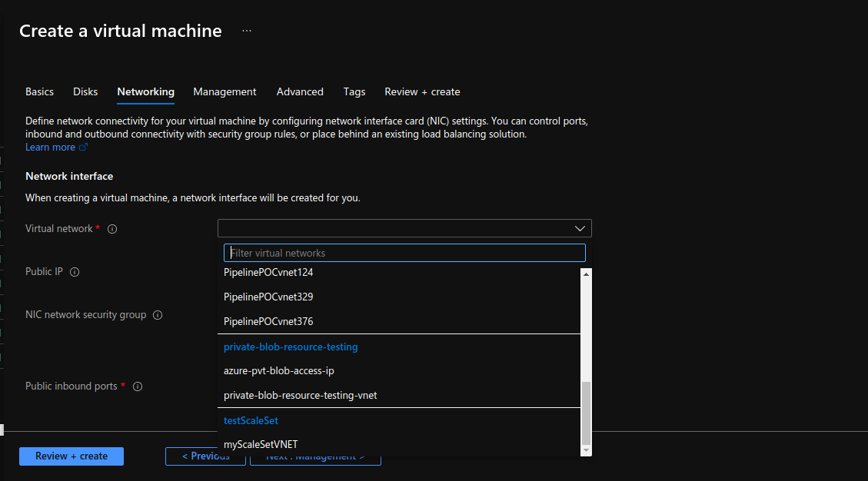Viewport: 868px width, 481px height.
Task: Open the more options ellipsis next to the title
Action: pyautogui.click(x=246, y=31)
